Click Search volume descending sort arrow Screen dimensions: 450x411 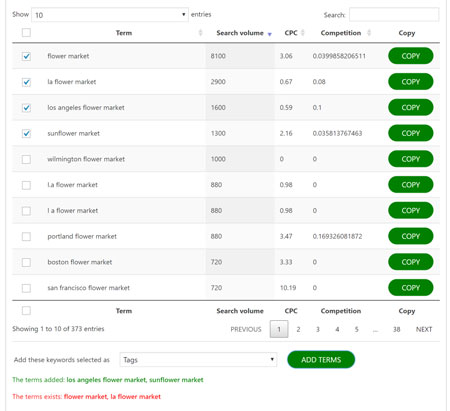click(270, 34)
